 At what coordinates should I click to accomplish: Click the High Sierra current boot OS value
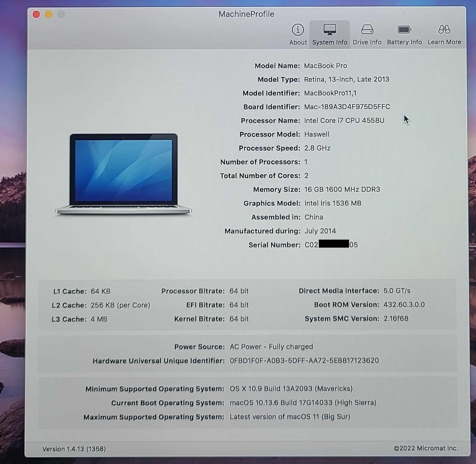[x=303, y=402]
